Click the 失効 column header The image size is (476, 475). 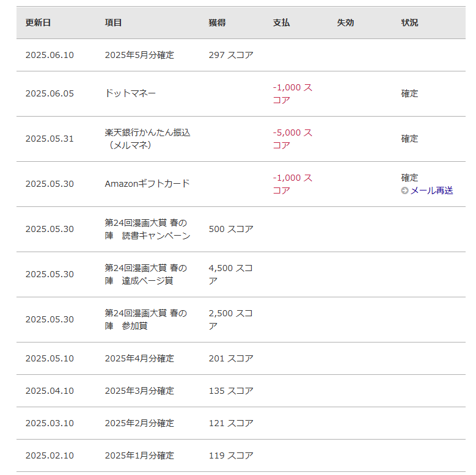pyautogui.click(x=345, y=23)
